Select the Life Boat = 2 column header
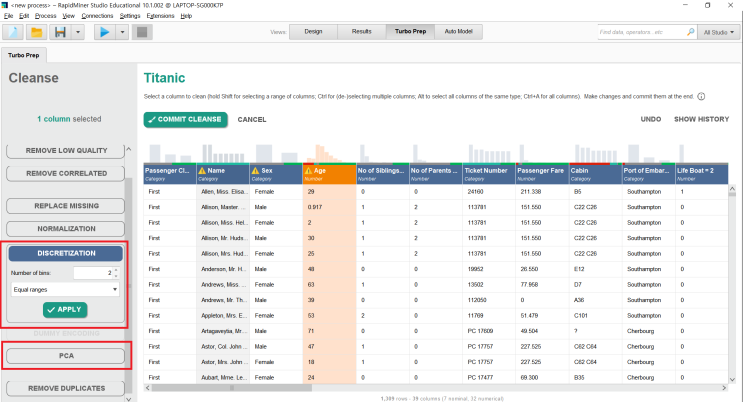Viewport: 743px width, 402px height. (x=702, y=174)
